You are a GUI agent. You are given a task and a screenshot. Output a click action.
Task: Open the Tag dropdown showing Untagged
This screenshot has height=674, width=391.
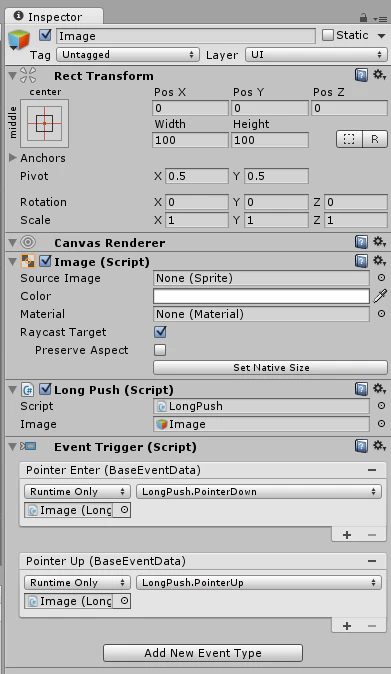(x=128, y=55)
